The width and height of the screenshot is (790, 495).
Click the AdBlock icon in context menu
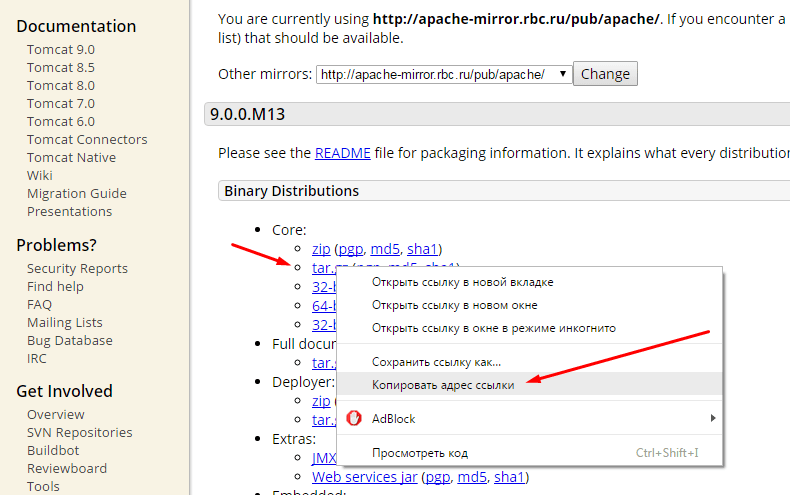354,418
